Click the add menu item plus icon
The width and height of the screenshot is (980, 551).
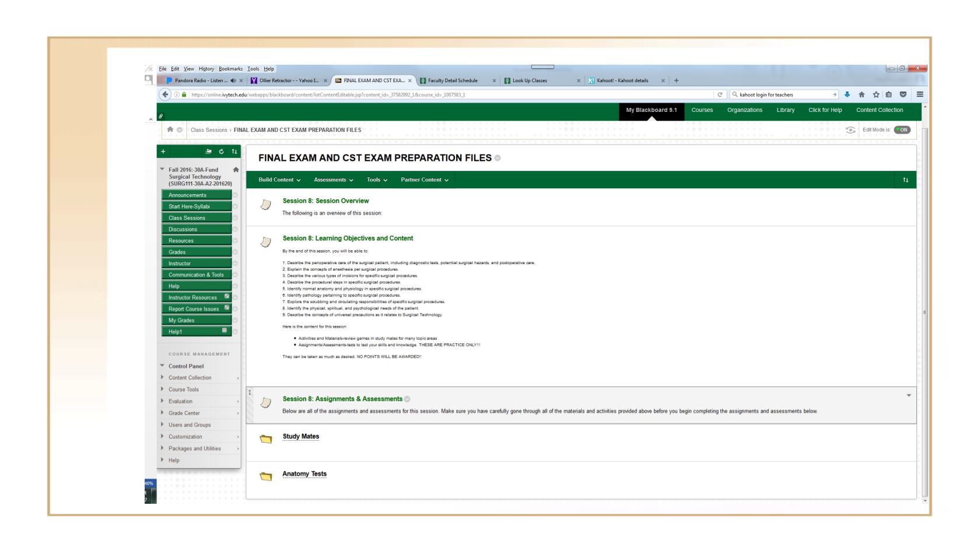pyautogui.click(x=163, y=152)
